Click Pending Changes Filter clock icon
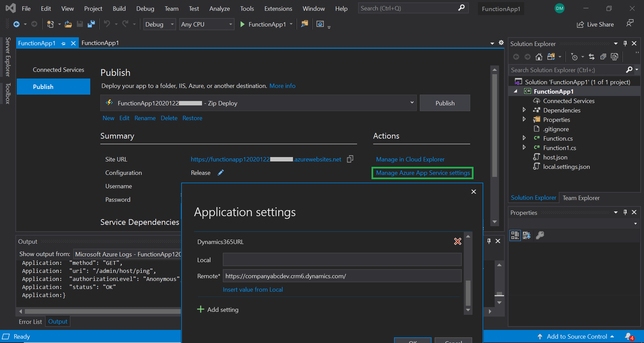This screenshot has width=644, height=343. (x=574, y=57)
